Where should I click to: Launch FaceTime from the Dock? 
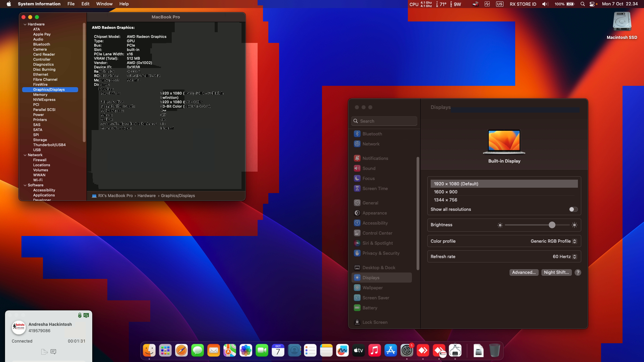coord(262,351)
